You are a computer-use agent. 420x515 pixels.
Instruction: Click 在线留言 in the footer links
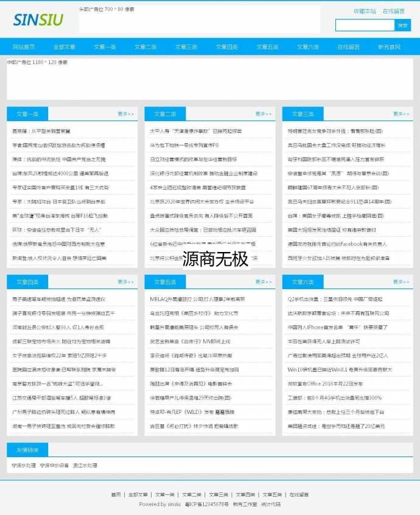pos(299,495)
